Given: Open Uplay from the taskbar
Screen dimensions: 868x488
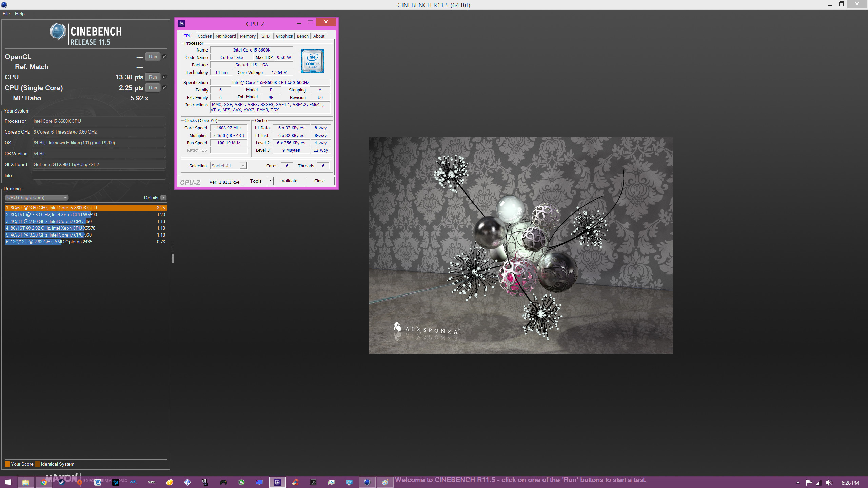Looking at the screenshot, I should (98, 482).
